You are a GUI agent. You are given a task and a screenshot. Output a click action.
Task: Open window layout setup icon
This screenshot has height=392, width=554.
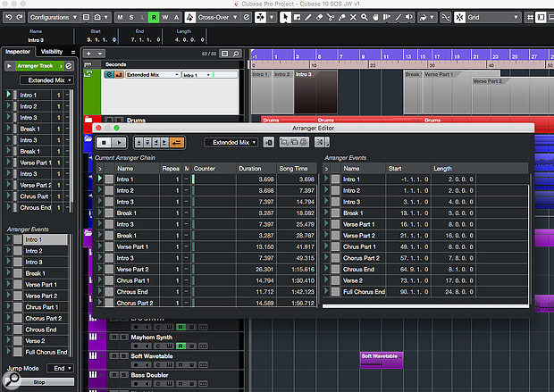(86, 17)
